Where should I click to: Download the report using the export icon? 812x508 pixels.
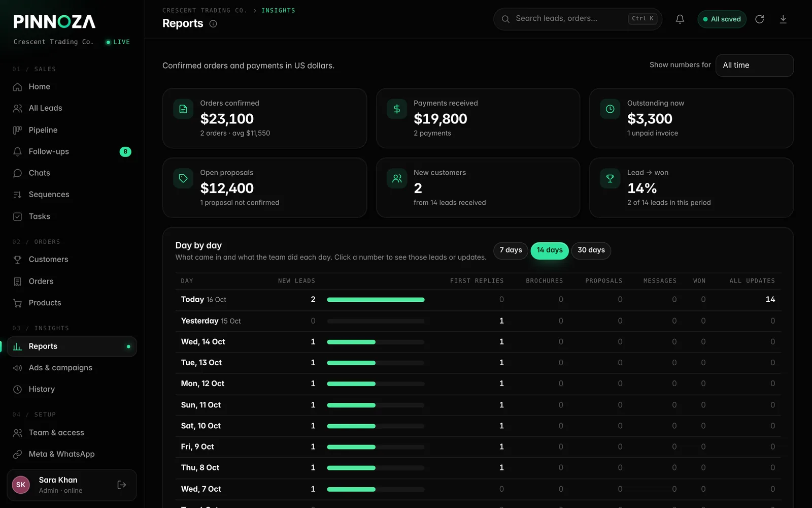click(783, 19)
